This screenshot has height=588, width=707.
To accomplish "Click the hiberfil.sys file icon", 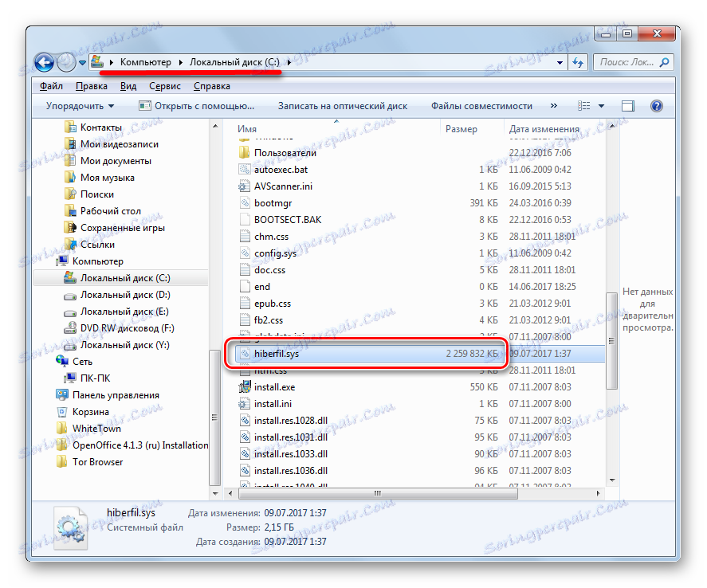I will click(x=245, y=354).
